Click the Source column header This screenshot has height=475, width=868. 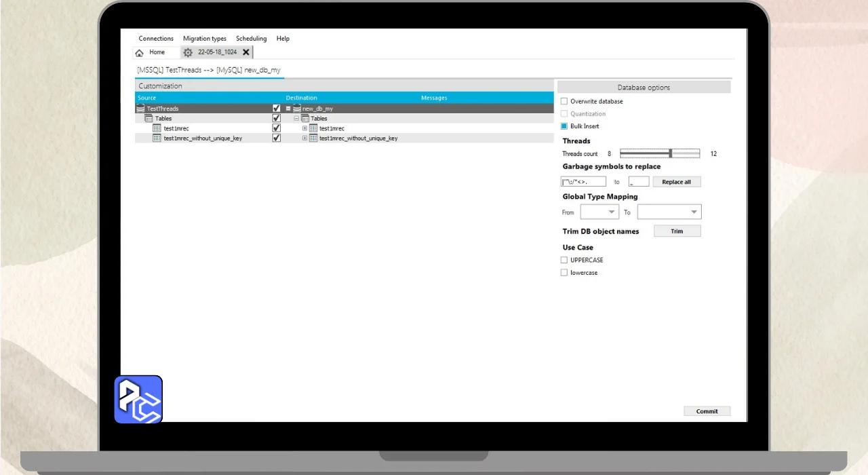pos(146,98)
